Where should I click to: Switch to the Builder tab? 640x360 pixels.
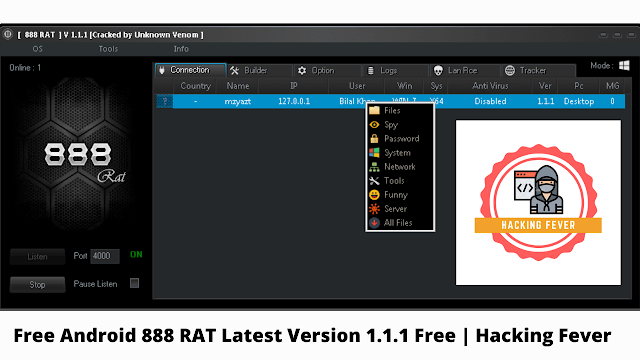pos(260,70)
